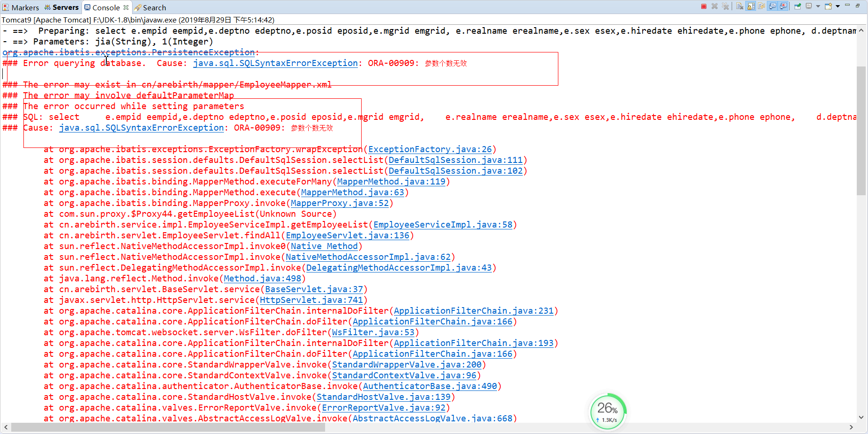This screenshot has height=434, width=868.
Task: Toggle show console on standard output change
Action: [772, 6]
